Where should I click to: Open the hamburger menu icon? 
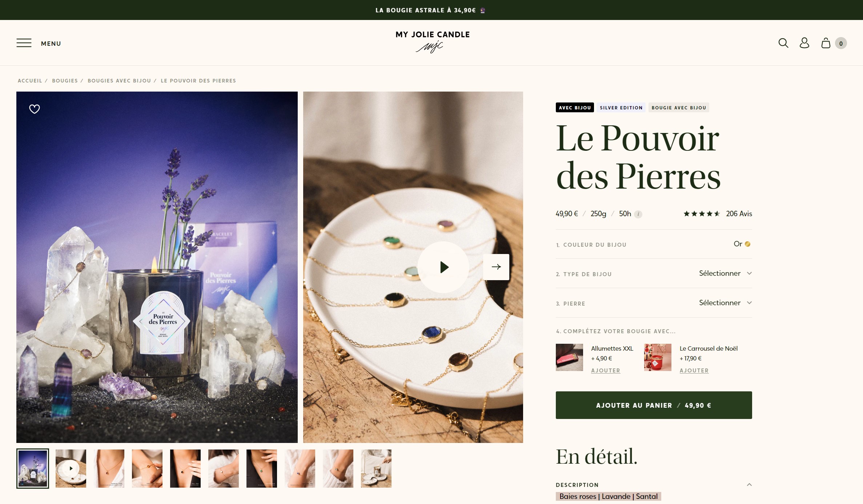coord(24,43)
